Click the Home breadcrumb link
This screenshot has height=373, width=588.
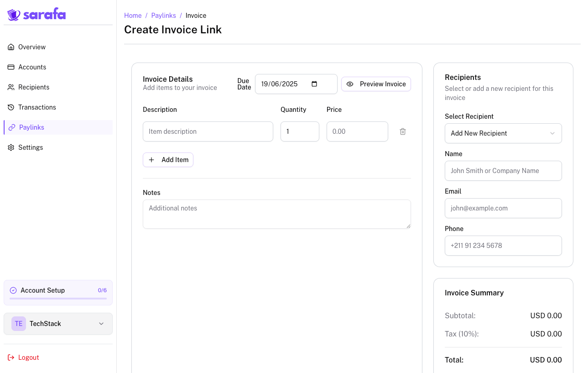pyautogui.click(x=133, y=16)
